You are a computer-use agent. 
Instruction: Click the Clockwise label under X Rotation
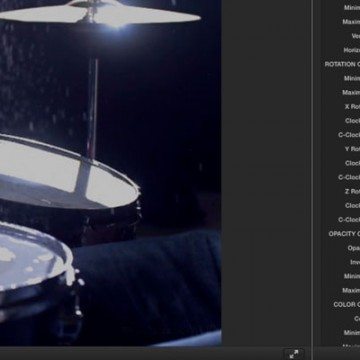pos(352,121)
